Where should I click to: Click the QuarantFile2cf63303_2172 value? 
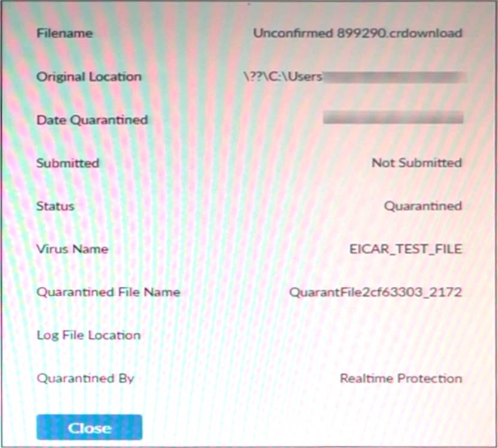[x=375, y=292]
